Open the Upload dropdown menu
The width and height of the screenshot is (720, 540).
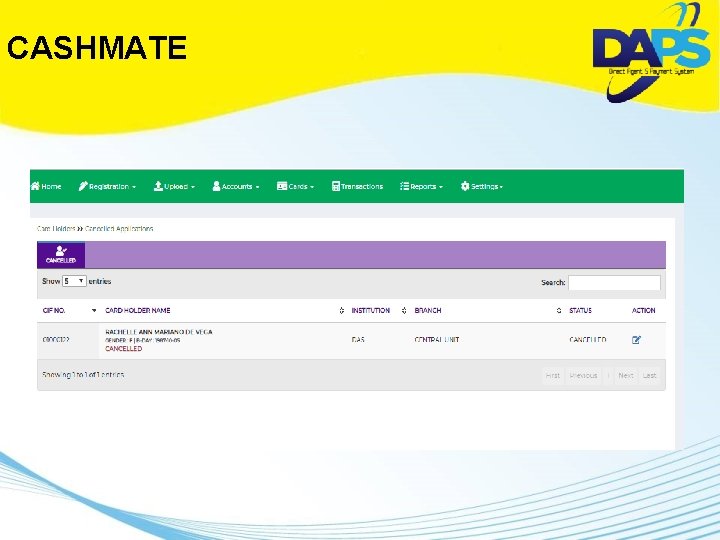pyautogui.click(x=174, y=186)
